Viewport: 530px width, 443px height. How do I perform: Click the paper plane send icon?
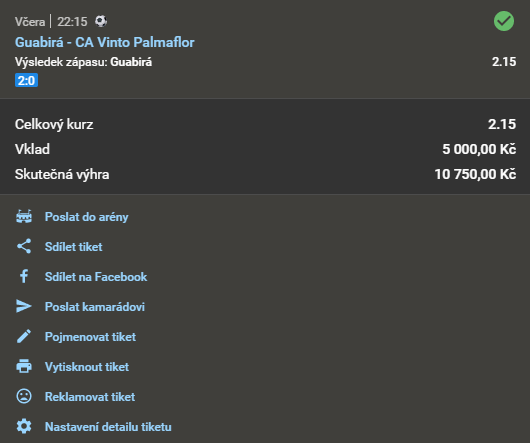[x=24, y=306]
